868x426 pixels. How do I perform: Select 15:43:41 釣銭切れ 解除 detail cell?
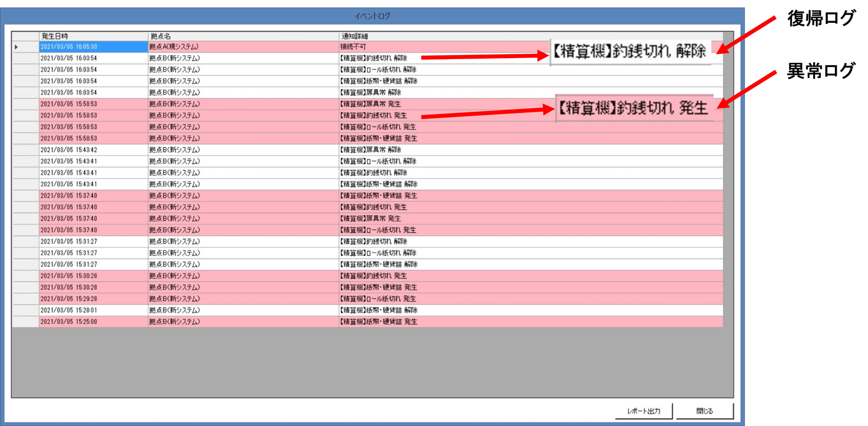coord(531,173)
